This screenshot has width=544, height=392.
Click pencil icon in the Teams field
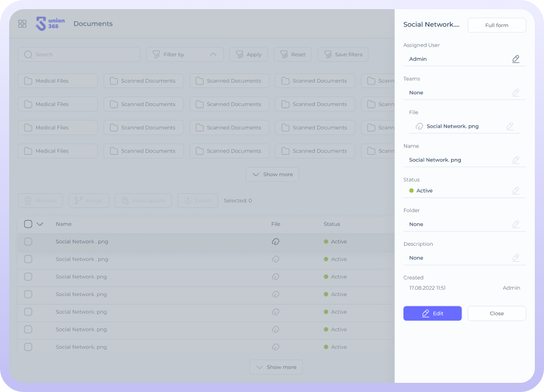pos(516,93)
